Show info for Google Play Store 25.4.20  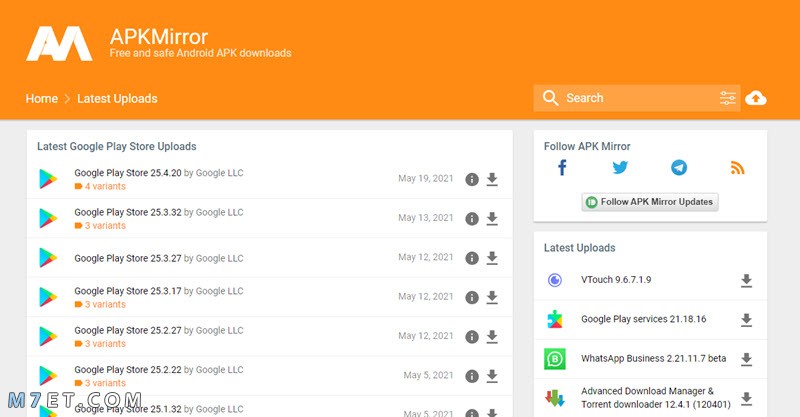[472, 179]
